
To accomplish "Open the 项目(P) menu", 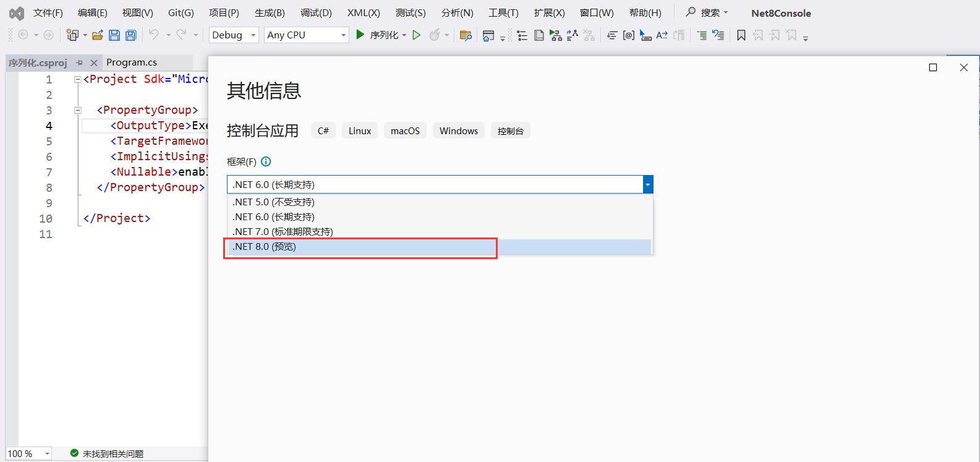I will coord(224,12).
